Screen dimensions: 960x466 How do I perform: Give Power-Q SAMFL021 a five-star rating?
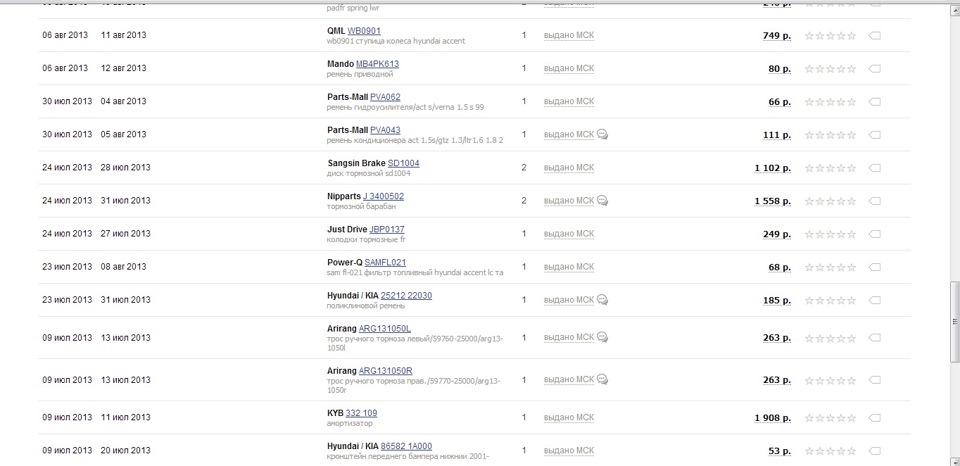click(852, 267)
